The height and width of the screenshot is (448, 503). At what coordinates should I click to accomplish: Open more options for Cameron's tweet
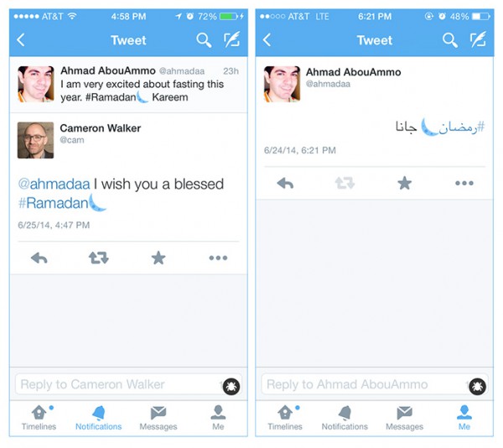pos(218,258)
